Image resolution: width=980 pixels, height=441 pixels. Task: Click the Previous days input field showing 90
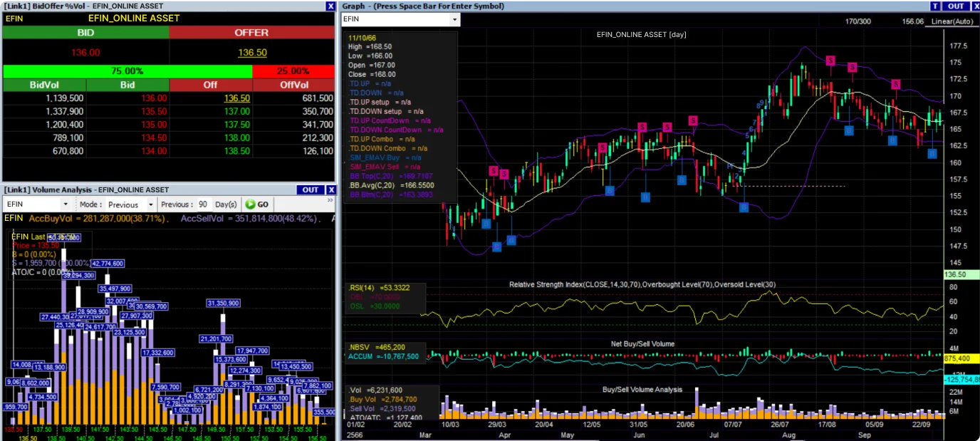click(204, 204)
